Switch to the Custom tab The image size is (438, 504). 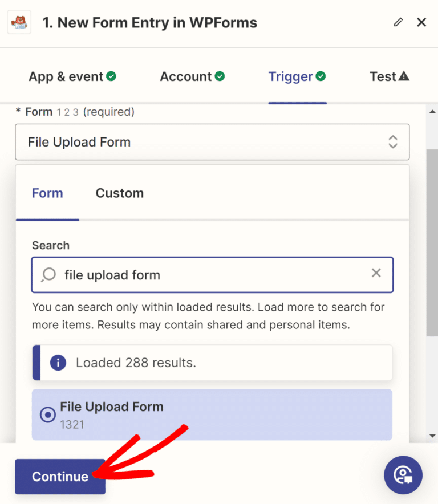119,193
